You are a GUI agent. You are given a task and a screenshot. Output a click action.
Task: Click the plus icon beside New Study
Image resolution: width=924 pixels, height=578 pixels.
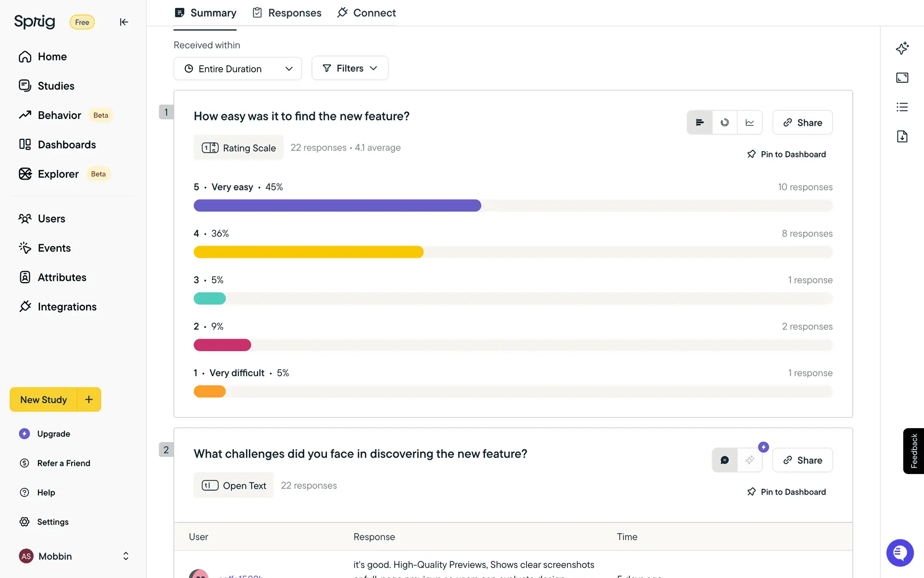[x=89, y=399]
